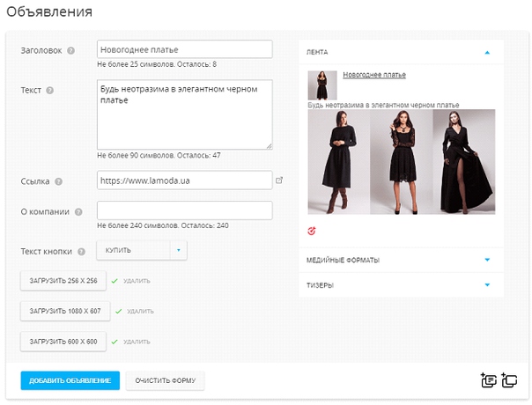Click the preview text Будь неотразима в элегантном черном платье
The height and width of the screenshot is (405, 532).
tap(383, 105)
